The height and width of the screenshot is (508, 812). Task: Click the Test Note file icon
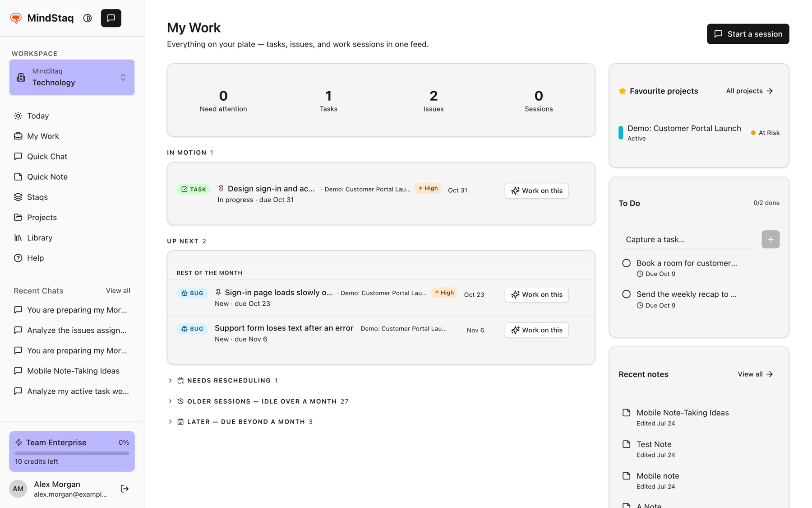[x=626, y=444]
